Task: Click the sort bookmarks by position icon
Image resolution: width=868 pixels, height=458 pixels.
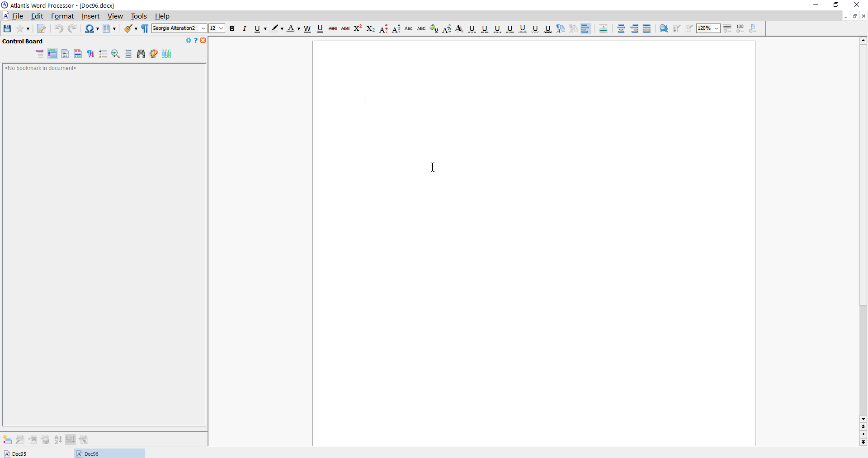Action: click(71, 439)
